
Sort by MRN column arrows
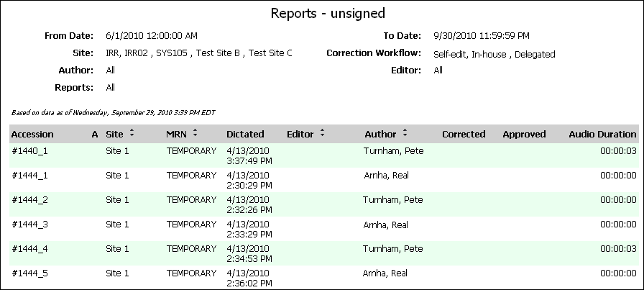click(x=195, y=133)
